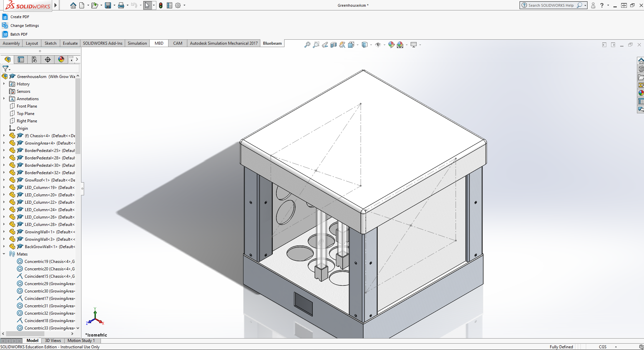Viewport: 644px width, 350px height.
Task: Select the Zoom to Area tool
Action: coord(316,45)
